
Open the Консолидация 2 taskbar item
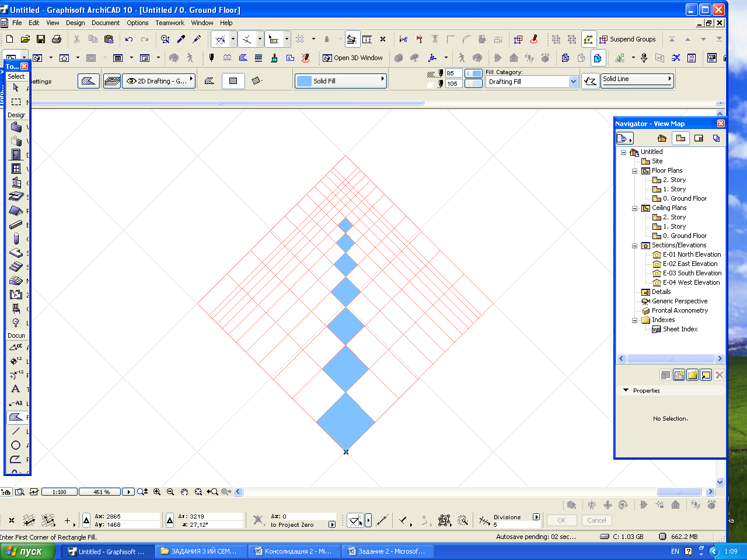point(294,551)
